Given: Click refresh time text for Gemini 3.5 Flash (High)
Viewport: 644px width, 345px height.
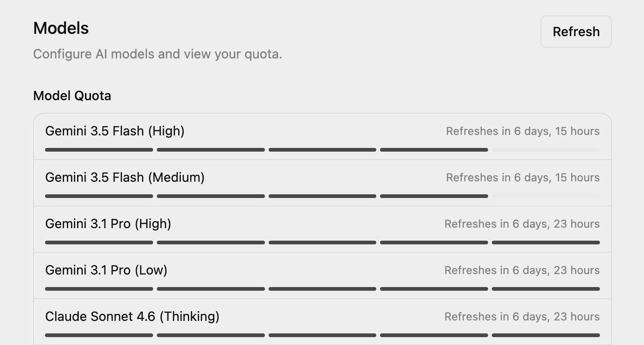Looking at the screenshot, I should (523, 131).
